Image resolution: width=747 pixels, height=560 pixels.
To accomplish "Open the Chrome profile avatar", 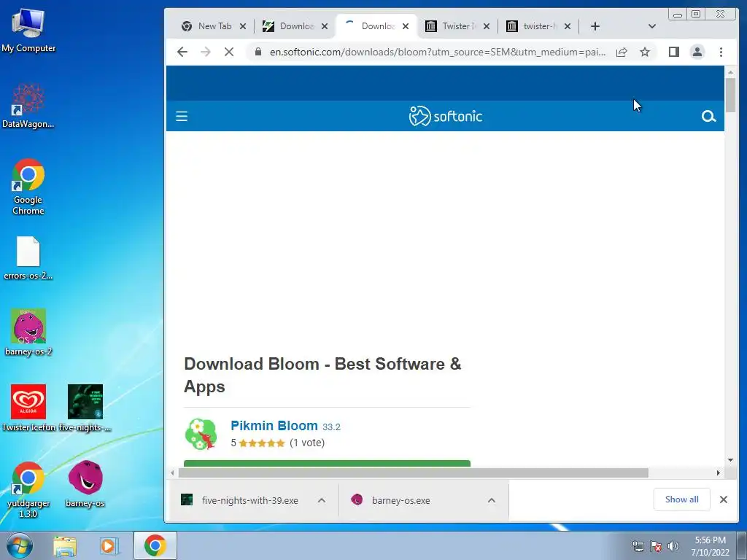I will point(697,52).
